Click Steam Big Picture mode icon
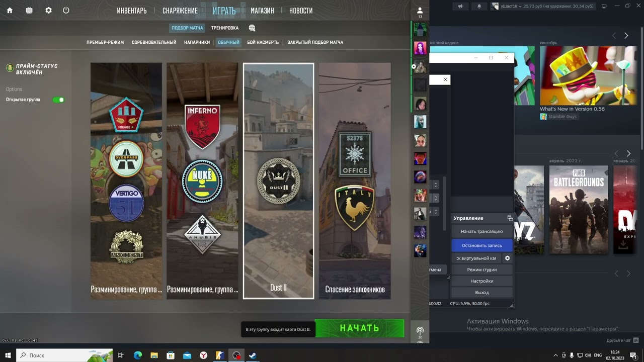644x362 pixels. pos(604,6)
